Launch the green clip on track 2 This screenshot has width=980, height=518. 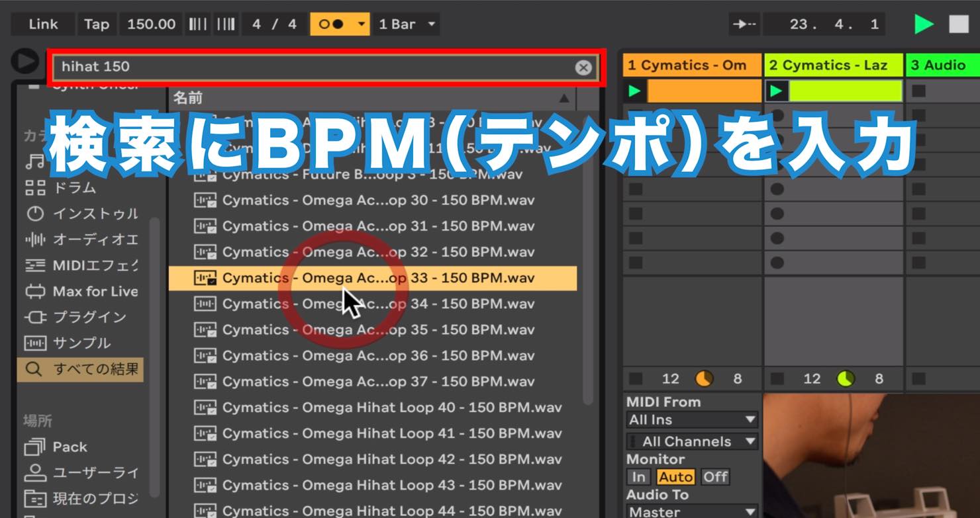pyautogui.click(x=776, y=91)
